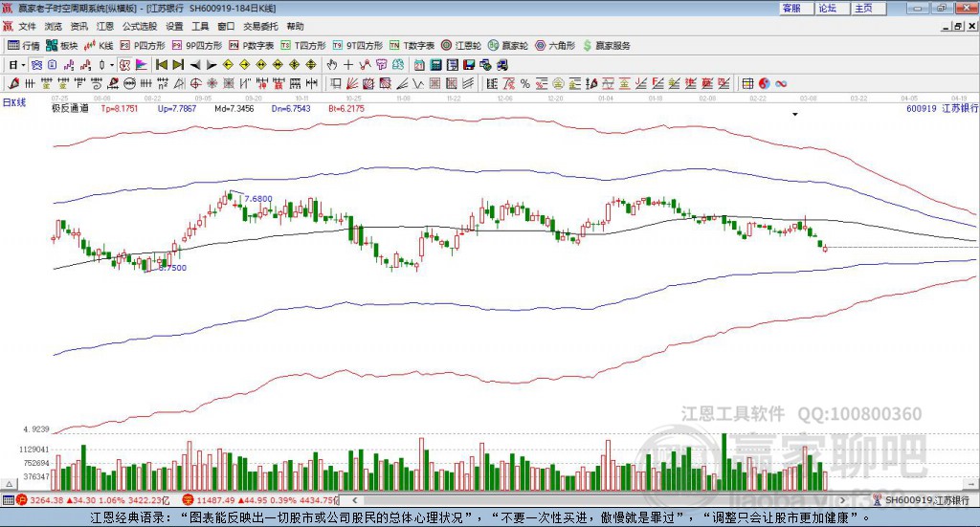This screenshot has height=527, width=980.
Task: Click the zigzag line drawing tool
Action: (x=417, y=83)
